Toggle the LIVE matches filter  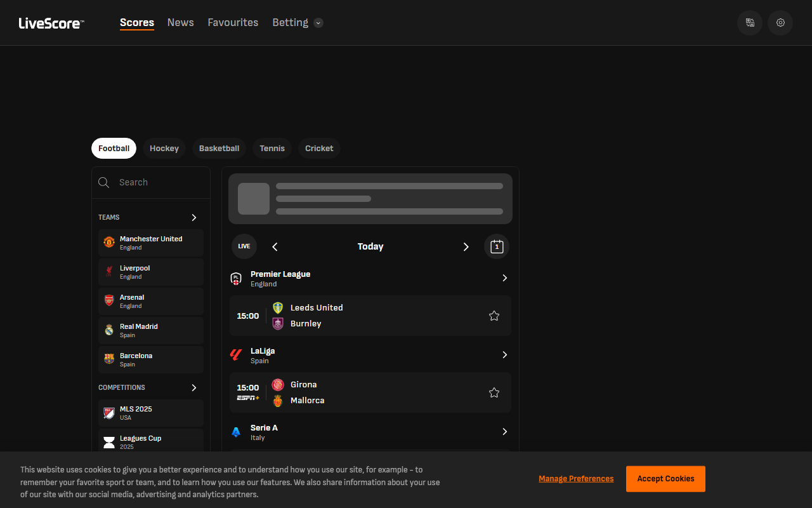(x=244, y=246)
